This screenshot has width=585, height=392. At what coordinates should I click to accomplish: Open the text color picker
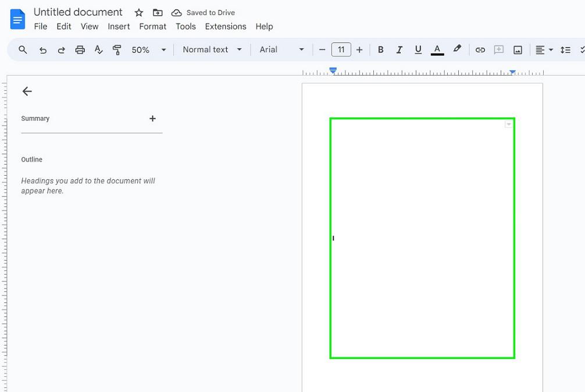[x=437, y=49]
